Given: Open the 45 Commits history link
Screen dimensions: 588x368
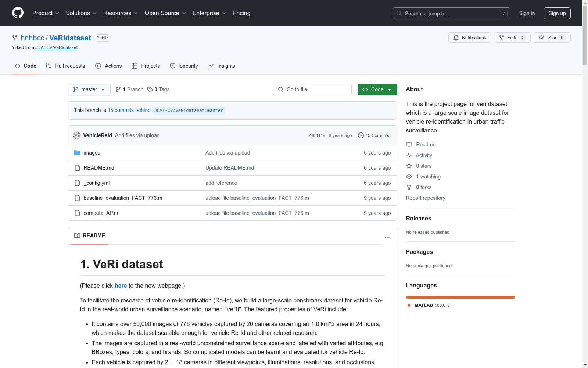Looking at the screenshot, I should (373, 135).
